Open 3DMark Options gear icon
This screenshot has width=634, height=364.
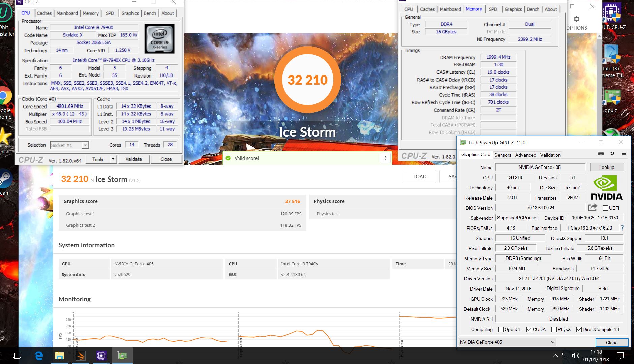577,19
